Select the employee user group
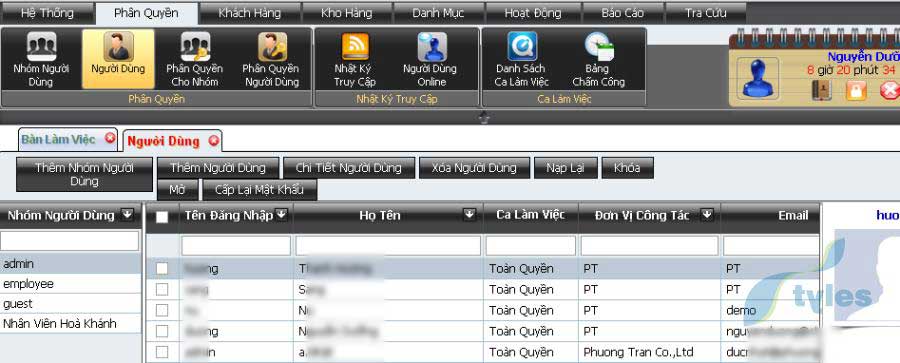The height and width of the screenshot is (363, 900). (70, 284)
